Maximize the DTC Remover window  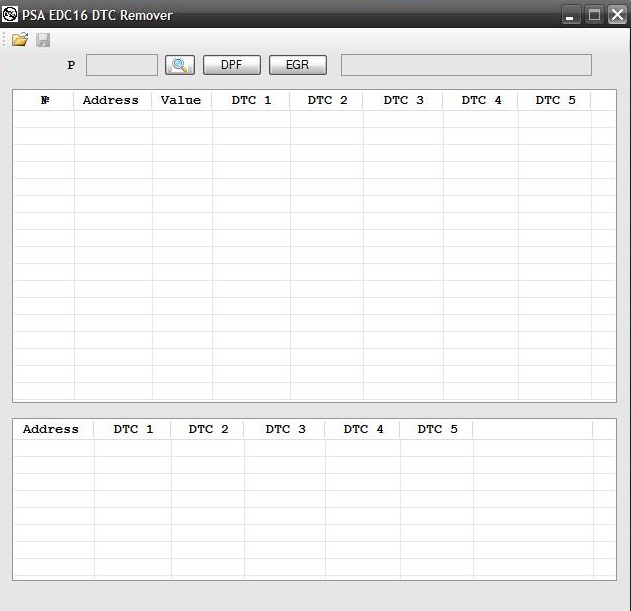click(595, 14)
